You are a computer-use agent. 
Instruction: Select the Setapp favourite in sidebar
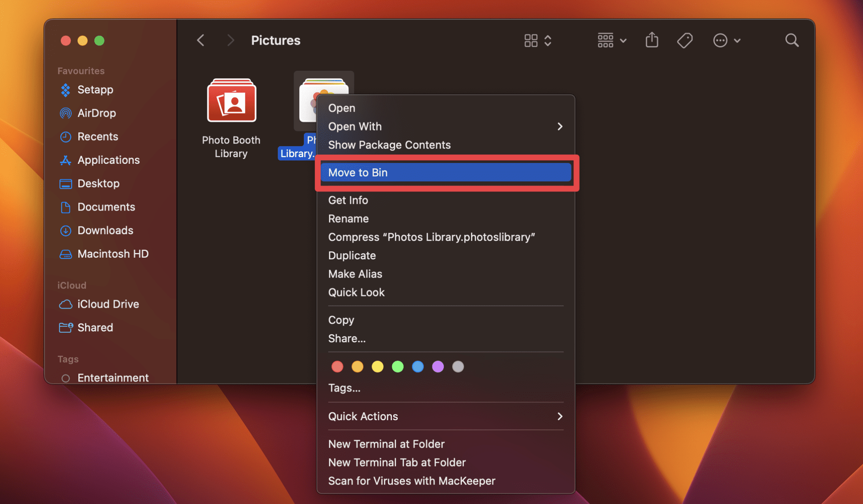coord(95,90)
